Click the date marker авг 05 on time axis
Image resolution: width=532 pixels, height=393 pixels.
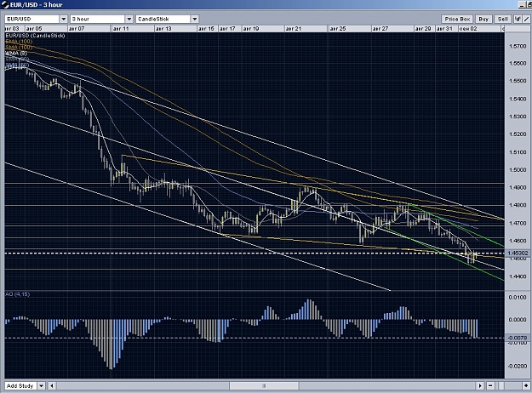point(34,29)
